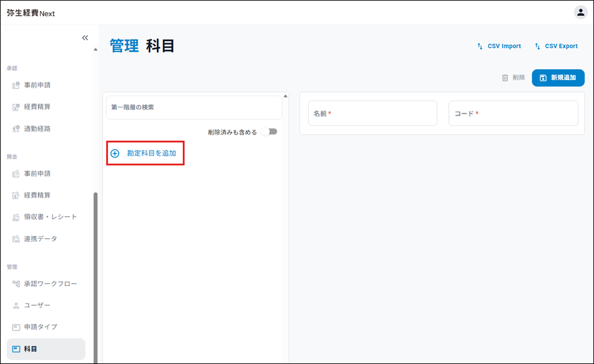Click the 新規追加 button
Screen dimensions: 594x364
558,78
